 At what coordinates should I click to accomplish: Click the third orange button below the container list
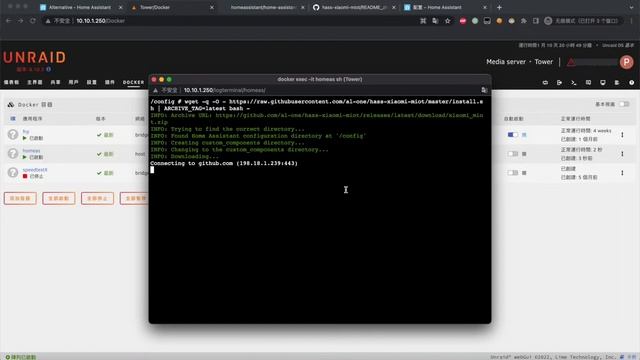97,198
